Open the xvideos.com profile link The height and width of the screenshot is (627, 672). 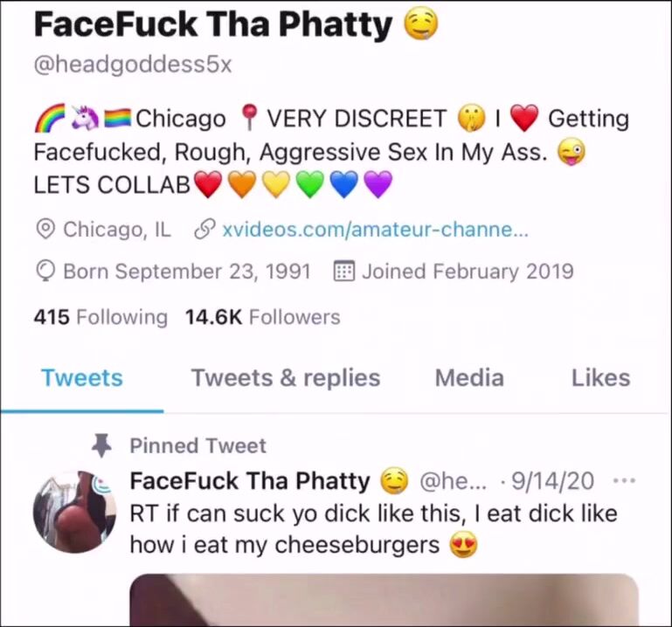pos(375,230)
